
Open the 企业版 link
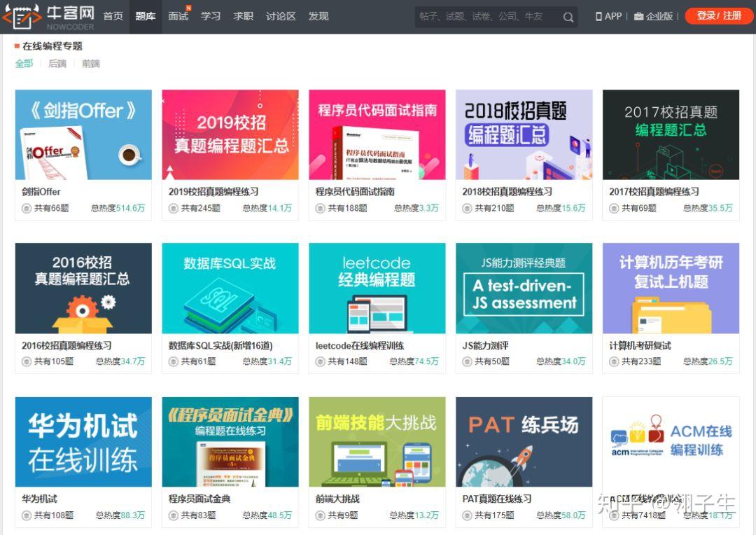[x=659, y=16]
